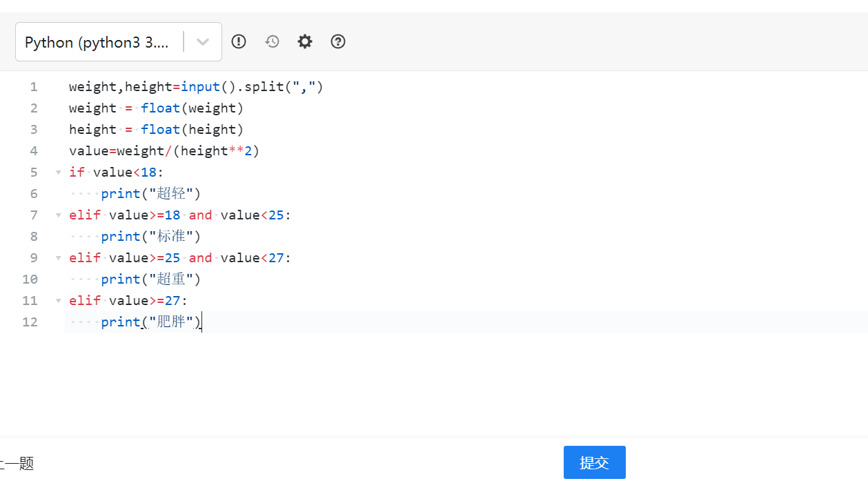Place cursor in print("标准") line
The width and height of the screenshot is (868, 481).
(x=150, y=237)
